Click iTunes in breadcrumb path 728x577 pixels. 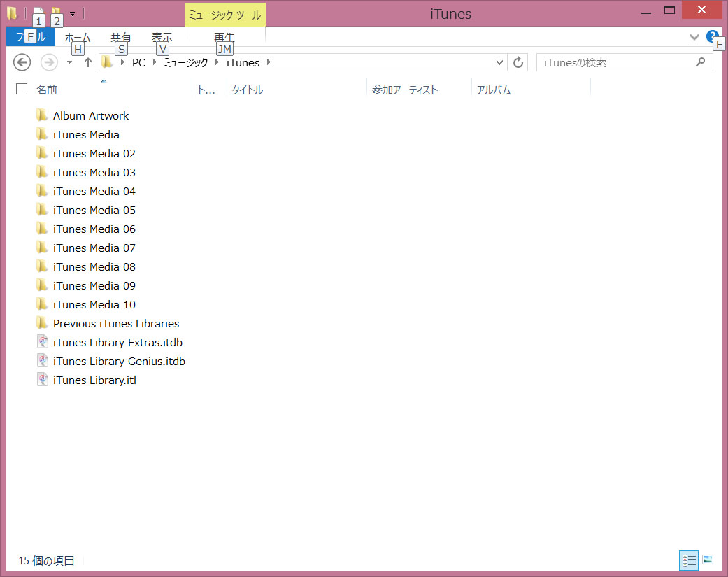click(x=243, y=63)
